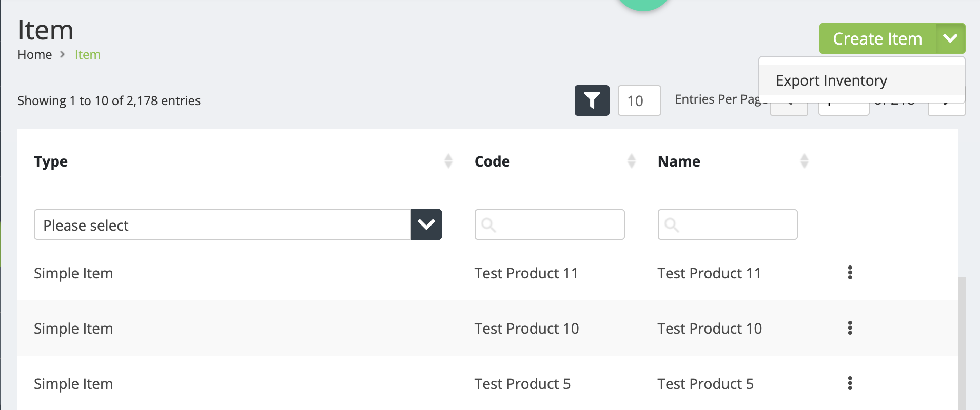Click the Create Item button
This screenshot has height=410, width=980.
(877, 38)
